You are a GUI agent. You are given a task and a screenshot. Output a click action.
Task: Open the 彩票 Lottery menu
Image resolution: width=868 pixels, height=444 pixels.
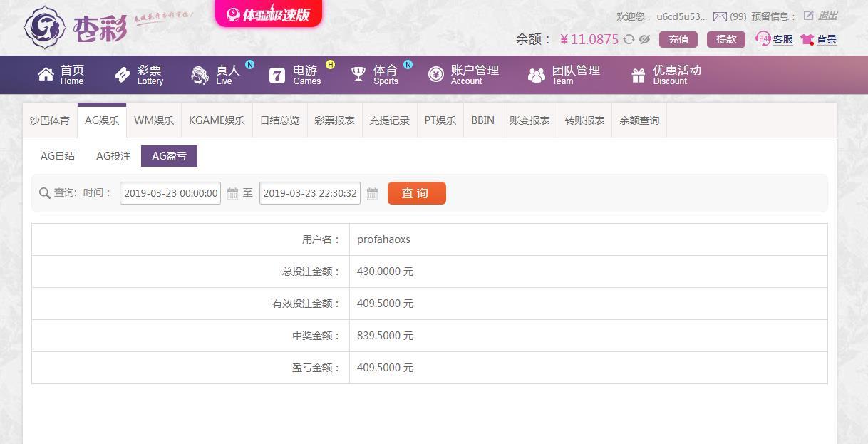(x=139, y=75)
